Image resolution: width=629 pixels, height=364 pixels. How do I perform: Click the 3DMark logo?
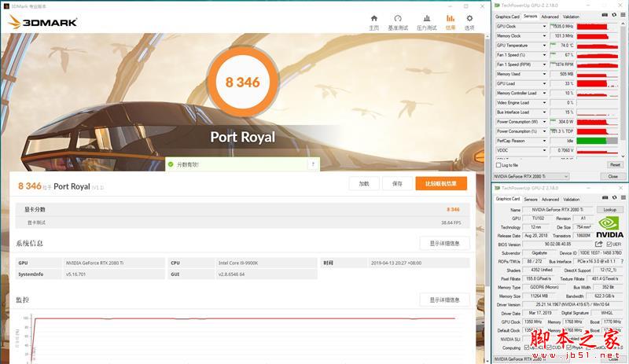tap(42, 23)
